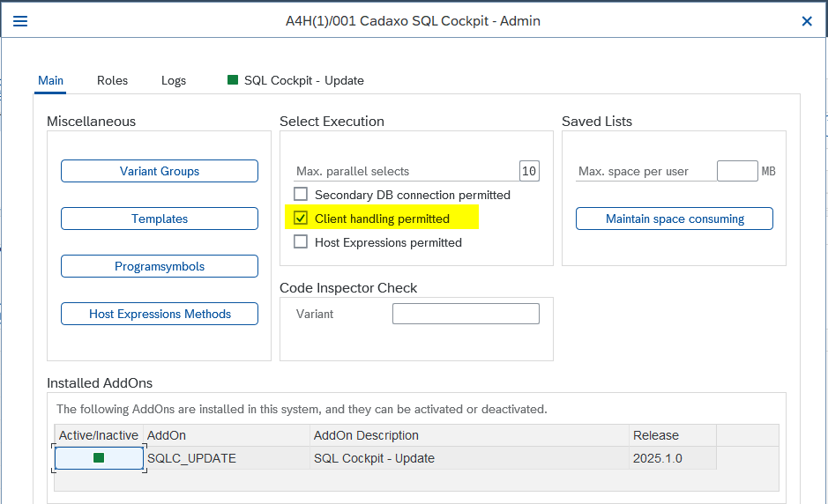This screenshot has height=504, width=828.
Task: Switch to the Roles tab
Action: coord(113,81)
